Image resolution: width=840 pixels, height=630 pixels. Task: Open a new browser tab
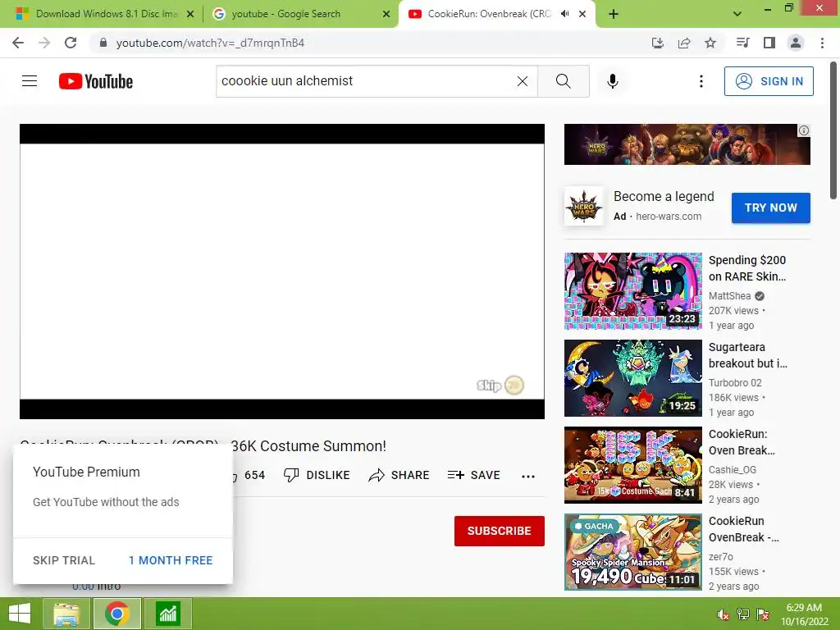(614, 14)
